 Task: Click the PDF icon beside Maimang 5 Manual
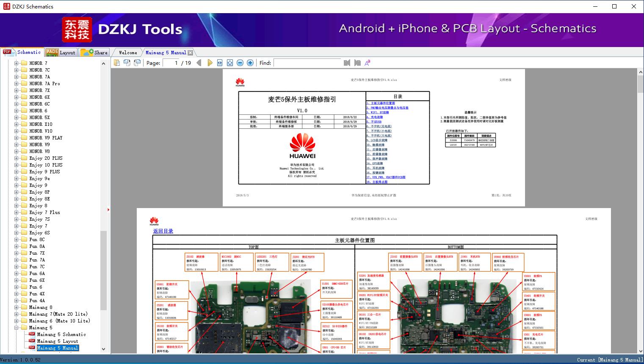point(32,347)
